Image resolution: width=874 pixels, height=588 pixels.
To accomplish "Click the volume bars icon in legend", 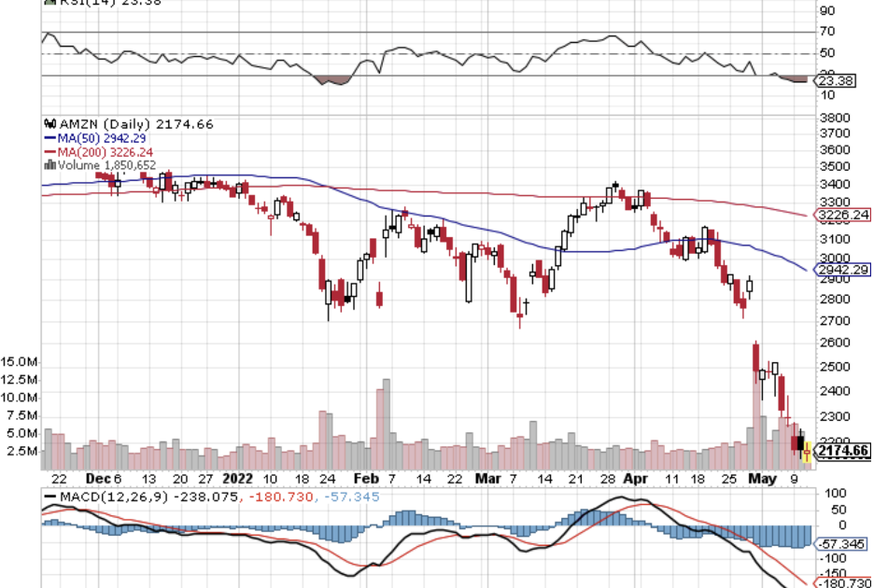I will (x=49, y=165).
